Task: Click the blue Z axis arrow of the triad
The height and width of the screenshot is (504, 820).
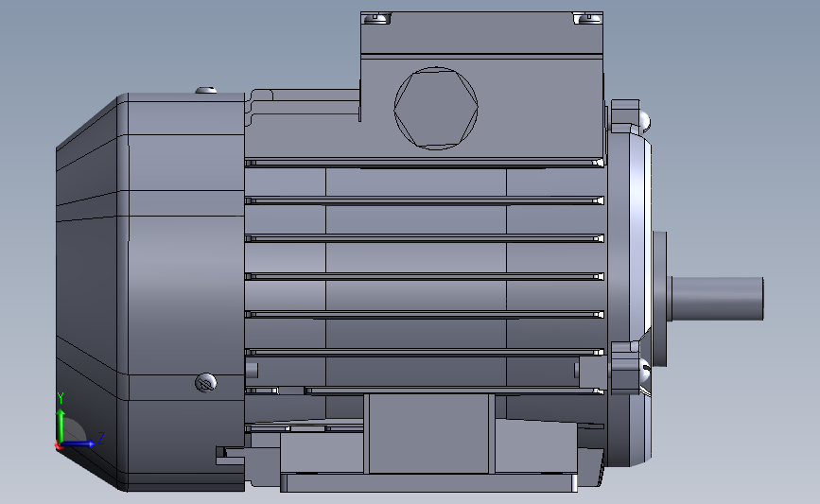Action: click(79, 444)
